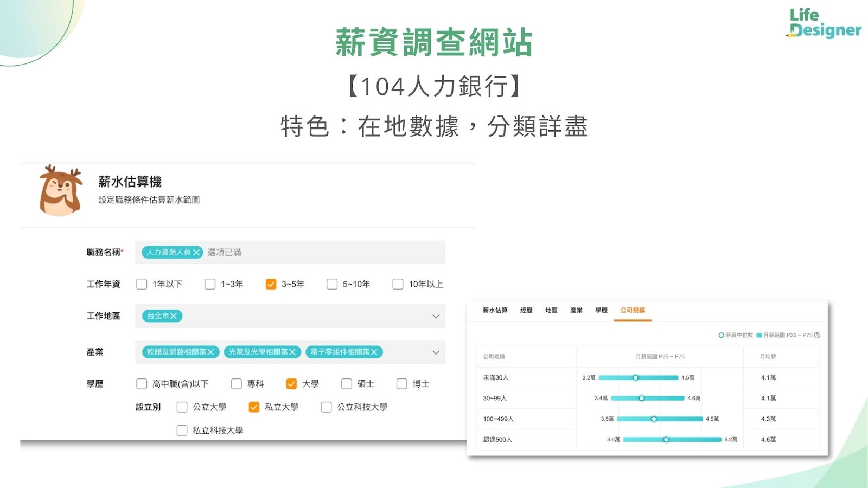This screenshot has height=488, width=868.
Task: Check the 5~10年 experience checkbox
Action: tap(332, 285)
